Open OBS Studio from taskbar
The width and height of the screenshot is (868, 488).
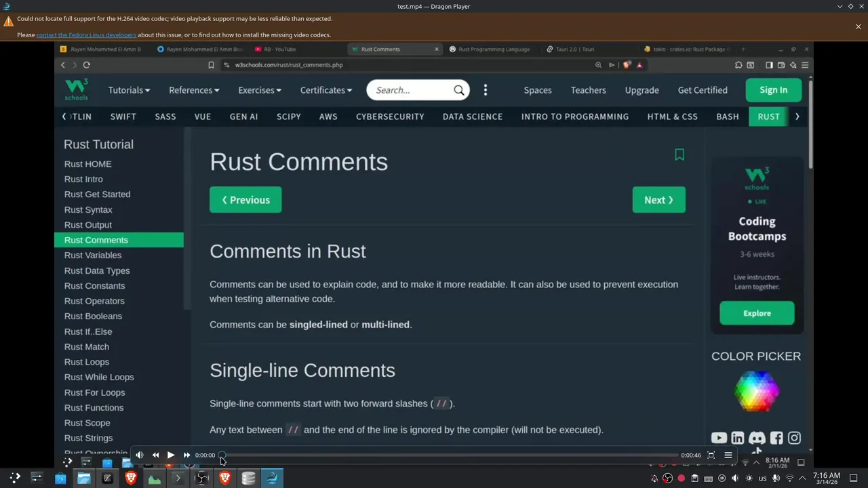[x=201, y=478]
